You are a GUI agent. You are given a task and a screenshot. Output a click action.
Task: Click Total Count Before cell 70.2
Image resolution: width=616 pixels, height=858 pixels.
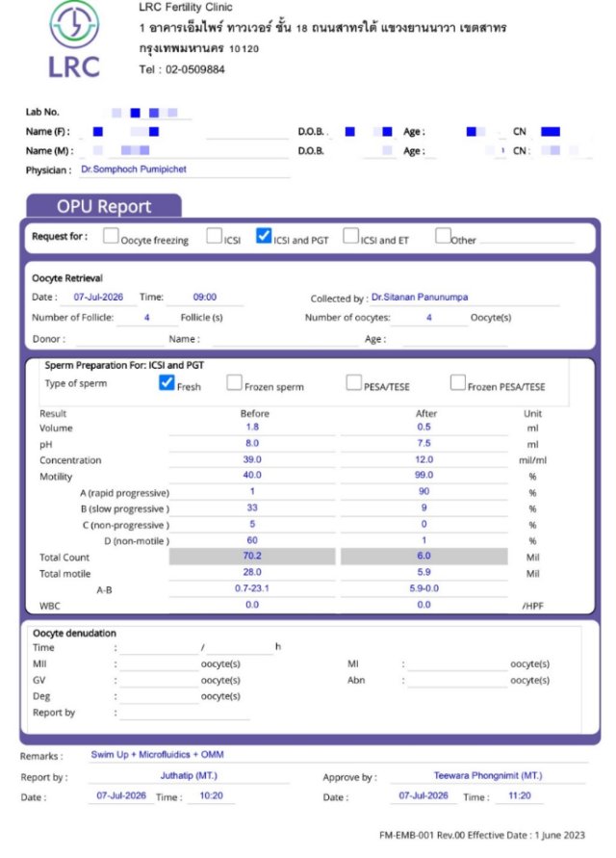[252, 556]
